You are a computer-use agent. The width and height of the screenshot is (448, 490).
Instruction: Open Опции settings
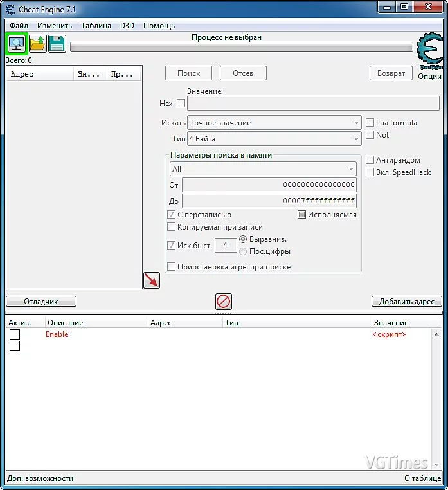[429, 77]
